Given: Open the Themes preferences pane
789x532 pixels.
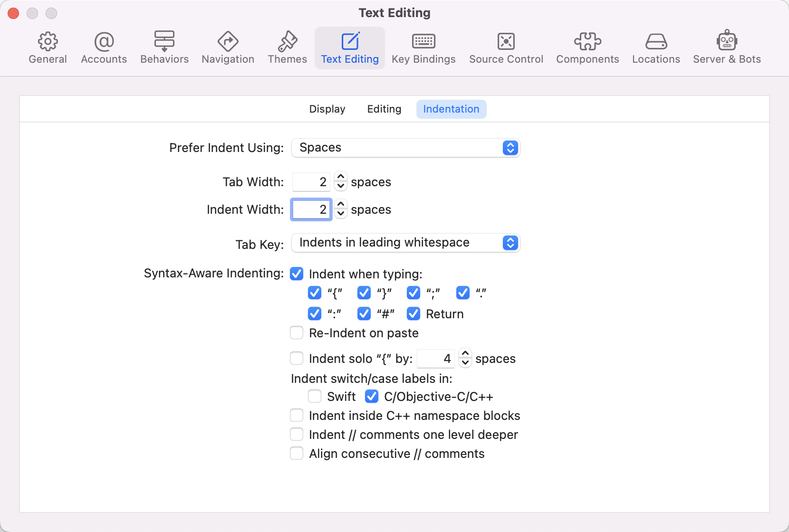Looking at the screenshot, I should 288,48.
